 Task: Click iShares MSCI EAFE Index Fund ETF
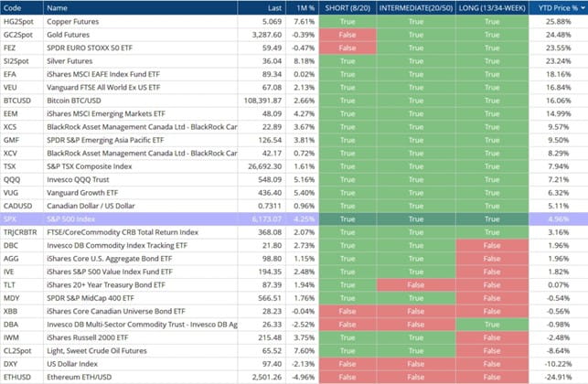click(x=103, y=74)
